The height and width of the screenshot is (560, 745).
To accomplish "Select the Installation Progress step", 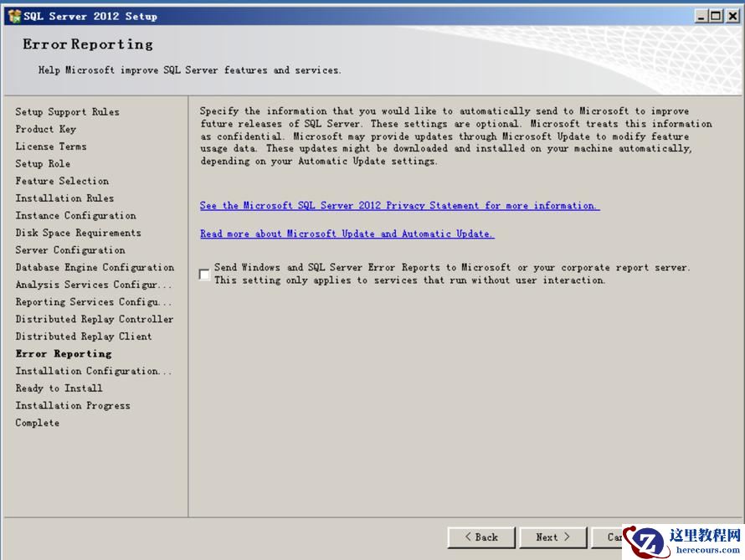I will (73, 406).
